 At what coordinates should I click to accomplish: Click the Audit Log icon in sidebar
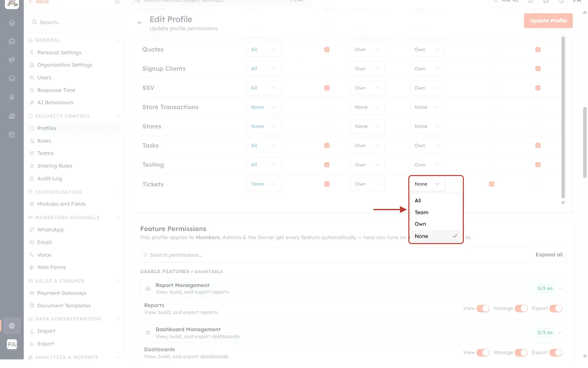32,179
